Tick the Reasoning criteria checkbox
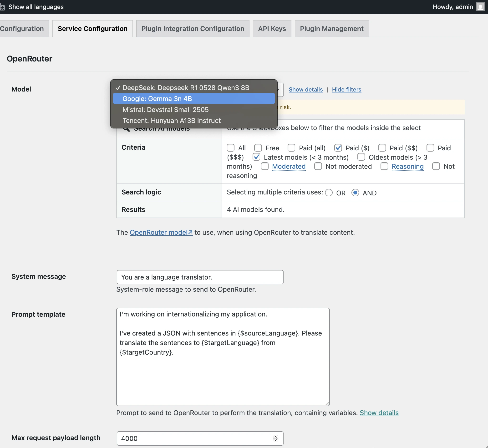The width and height of the screenshot is (488, 448). 384,166
